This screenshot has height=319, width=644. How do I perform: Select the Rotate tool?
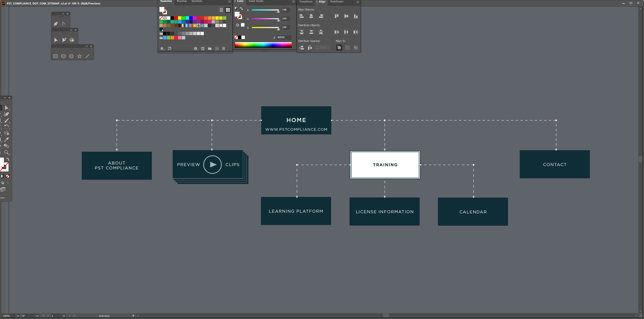click(x=7, y=127)
